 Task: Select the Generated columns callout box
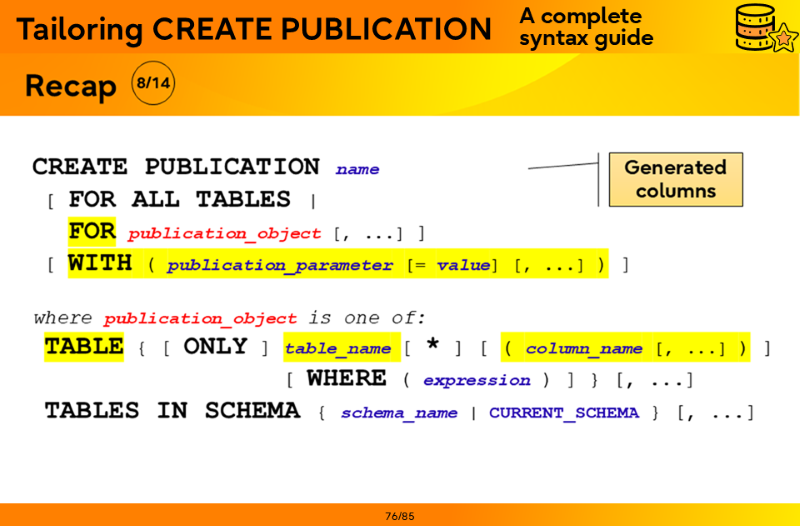tap(675, 179)
